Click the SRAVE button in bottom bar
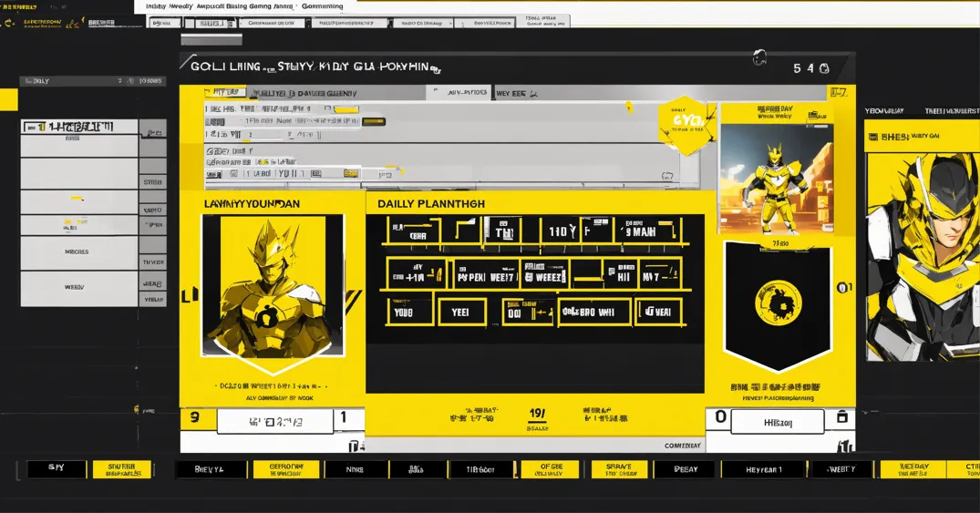Viewport: 980px width, 513px height. coord(619,469)
